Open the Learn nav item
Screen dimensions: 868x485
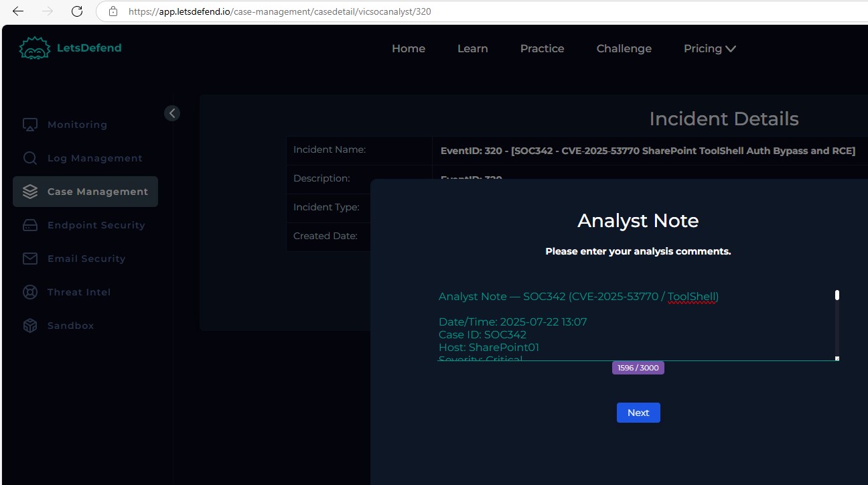click(473, 48)
